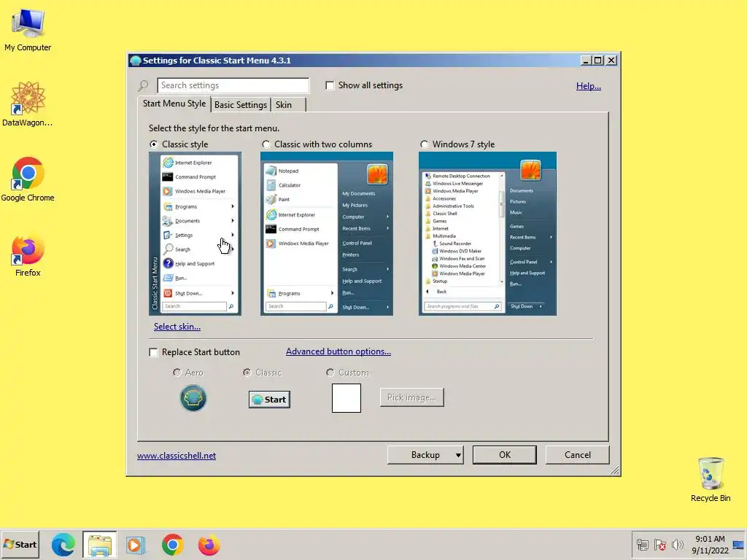Viewport: 747px width, 560px height.
Task: Open the Skin tab
Action: click(x=284, y=105)
